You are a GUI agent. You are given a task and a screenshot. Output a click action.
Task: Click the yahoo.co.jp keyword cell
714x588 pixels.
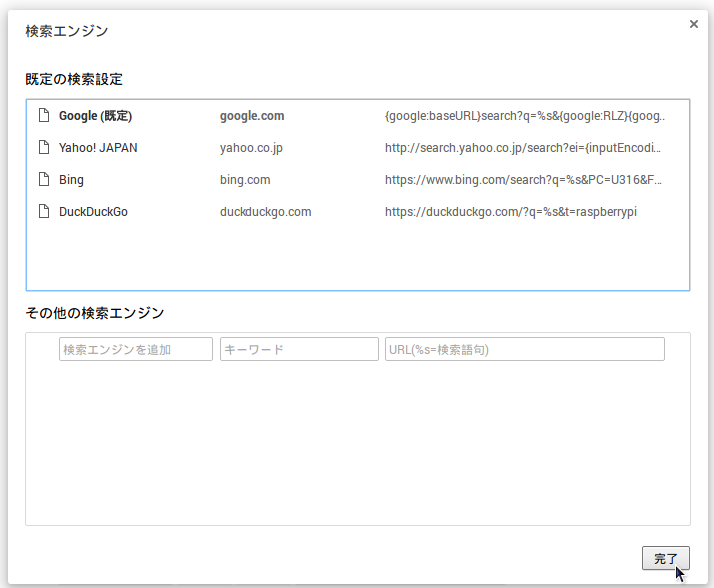coord(251,148)
